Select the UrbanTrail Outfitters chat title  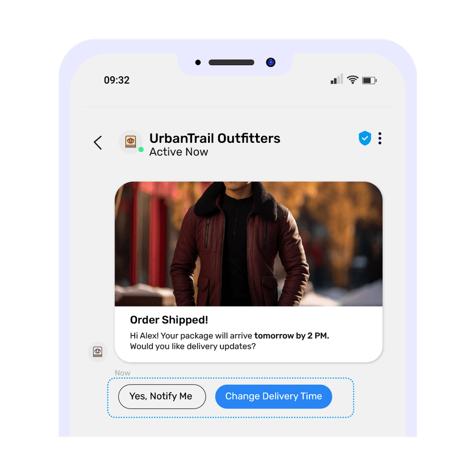[215, 139]
